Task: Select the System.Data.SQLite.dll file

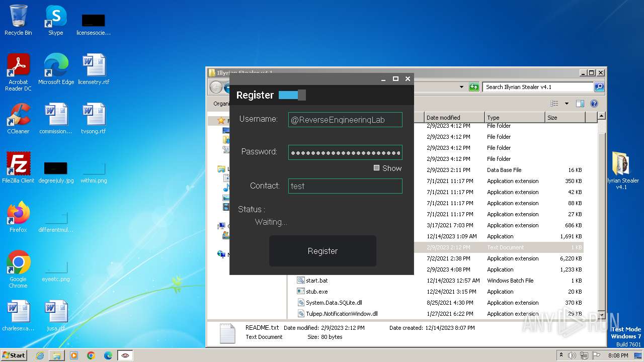Action: (334, 303)
